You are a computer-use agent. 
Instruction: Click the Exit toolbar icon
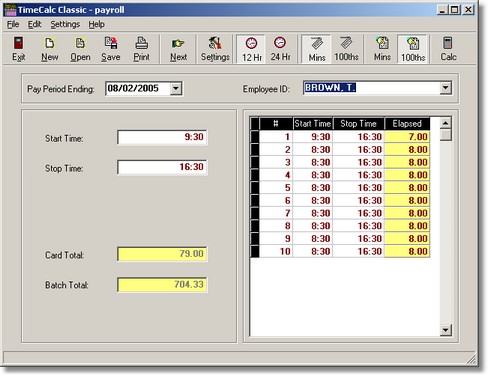tap(19, 49)
